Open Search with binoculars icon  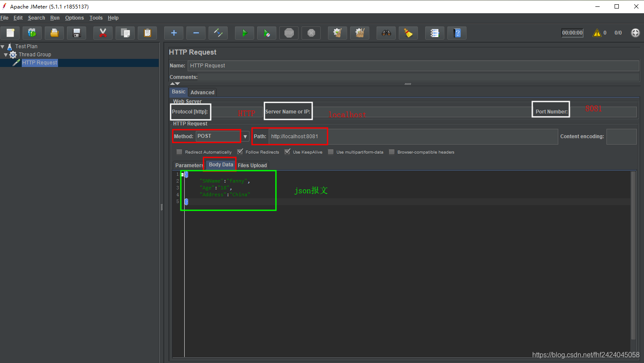[x=386, y=33]
